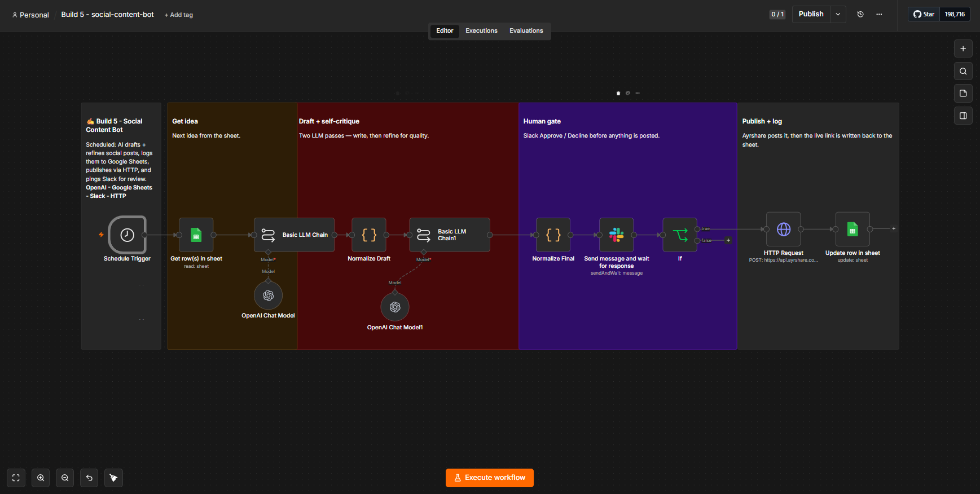Click the GitHub star count 198,716
Image resolution: width=980 pixels, height=494 pixels.
955,14
